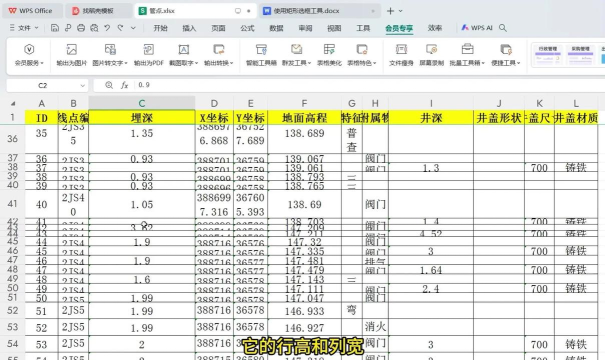The image size is (605, 360).
Task: Open the 公式 ribbon tab
Action: pyautogui.click(x=247, y=28)
